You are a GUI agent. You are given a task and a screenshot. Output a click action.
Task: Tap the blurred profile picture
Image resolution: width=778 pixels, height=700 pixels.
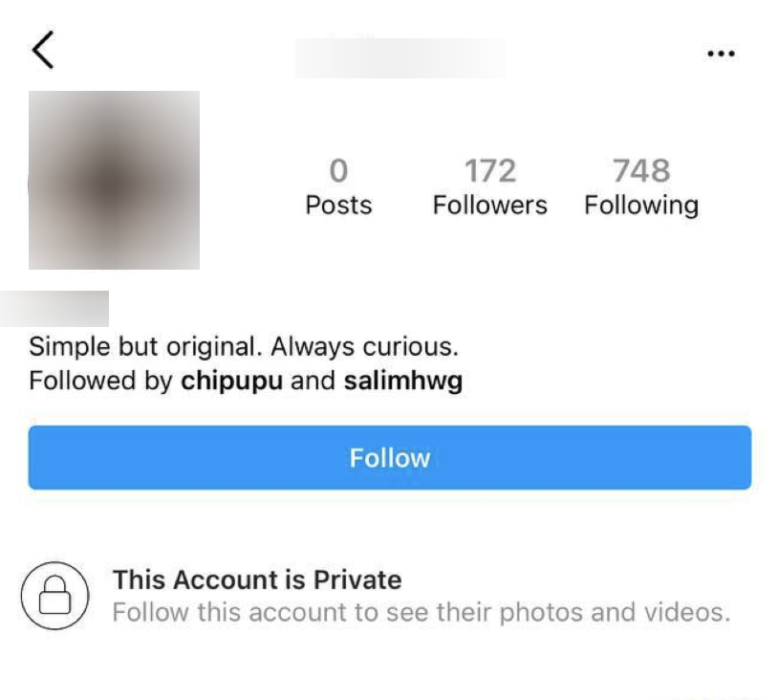tap(114, 180)
